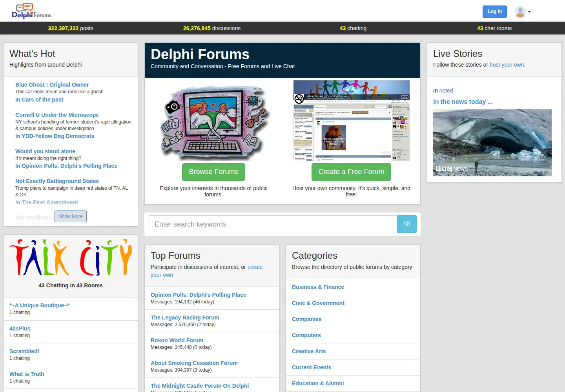Select the Business & Finance category
Viewport: 565px width, 392px height.
pyautogui.click(x=318, y=287)
